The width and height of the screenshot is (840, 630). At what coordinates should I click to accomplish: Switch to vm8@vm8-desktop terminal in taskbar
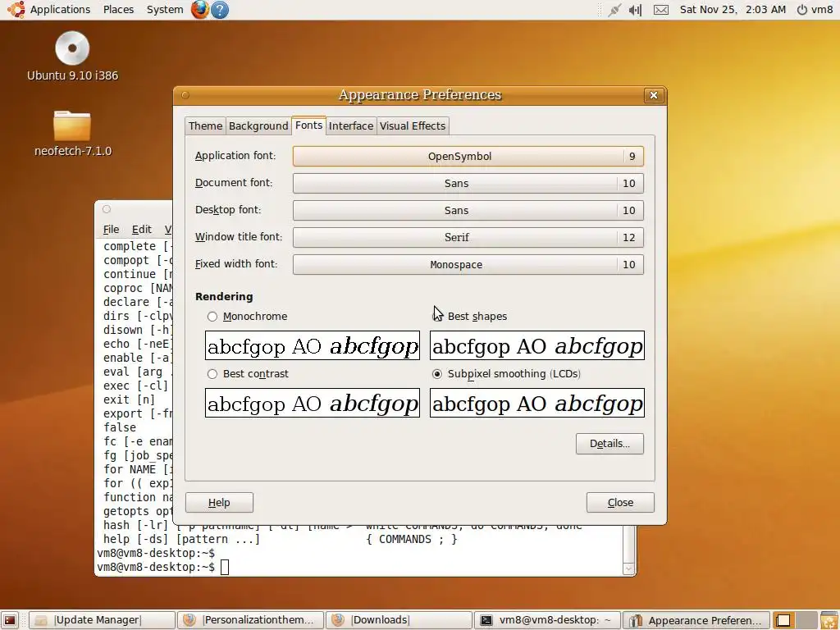pos(547,620)
